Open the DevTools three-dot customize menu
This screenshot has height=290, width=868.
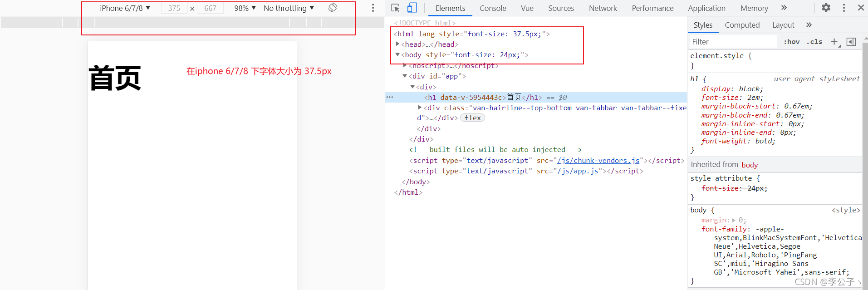point(844,8)
